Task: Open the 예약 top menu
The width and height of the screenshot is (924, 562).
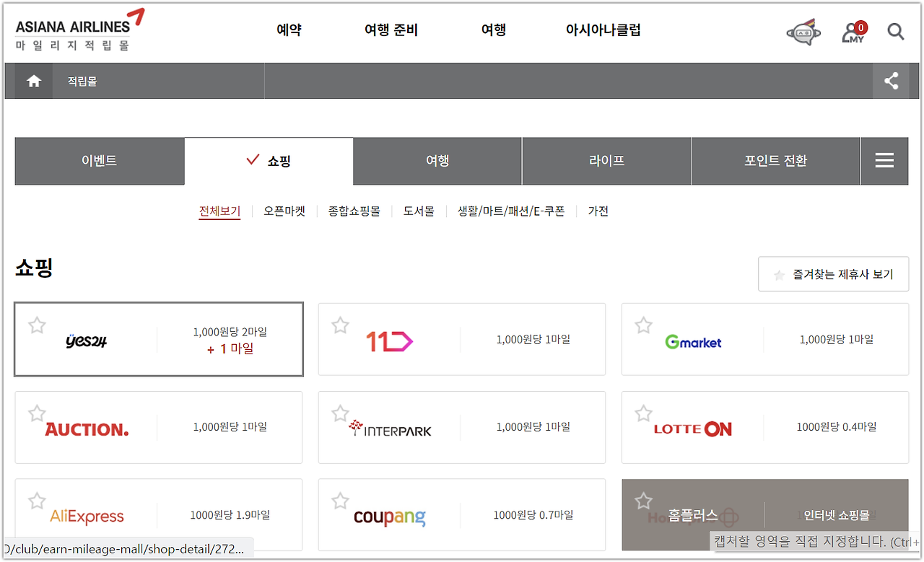Action: tap(289, 30)
